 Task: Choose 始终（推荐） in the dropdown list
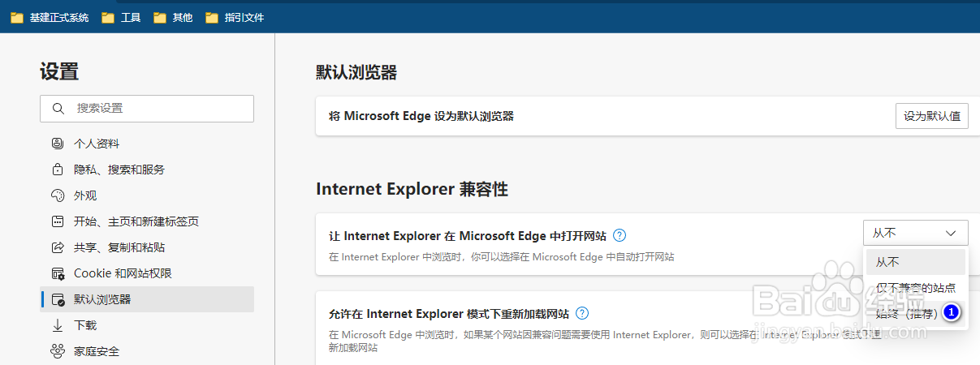click(916, 313)
